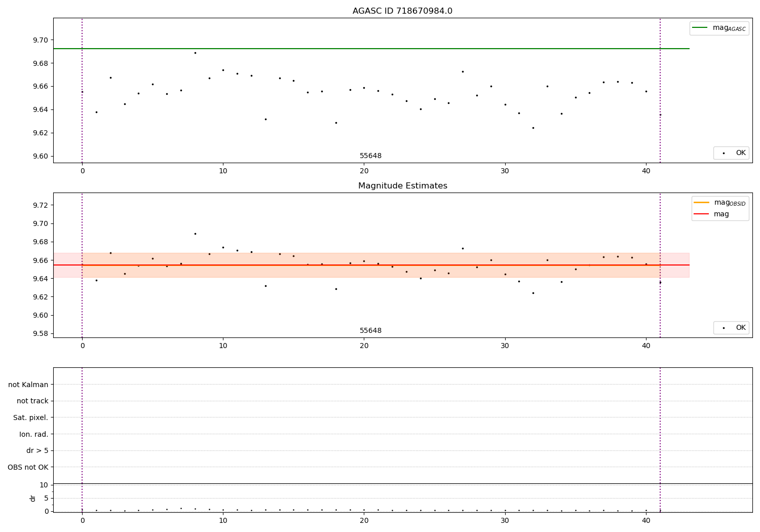Click the 'dr > 5' axis label
Viewport: 760px width, 532px height.
tap(37, 450)
